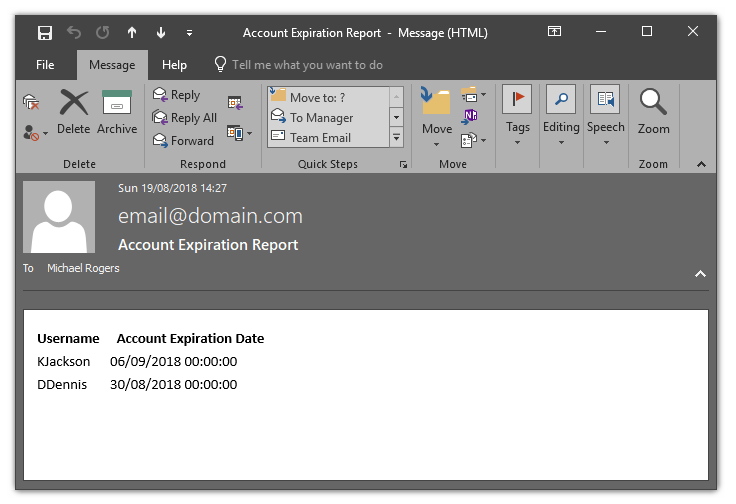
Task: Open Customize Quick Access Toolbar dropdown
Action: tap(190, 33)
